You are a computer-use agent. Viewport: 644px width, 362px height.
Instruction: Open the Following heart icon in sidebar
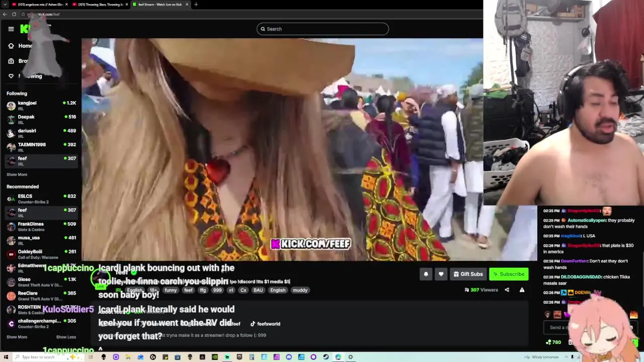(x=11, y=76)
